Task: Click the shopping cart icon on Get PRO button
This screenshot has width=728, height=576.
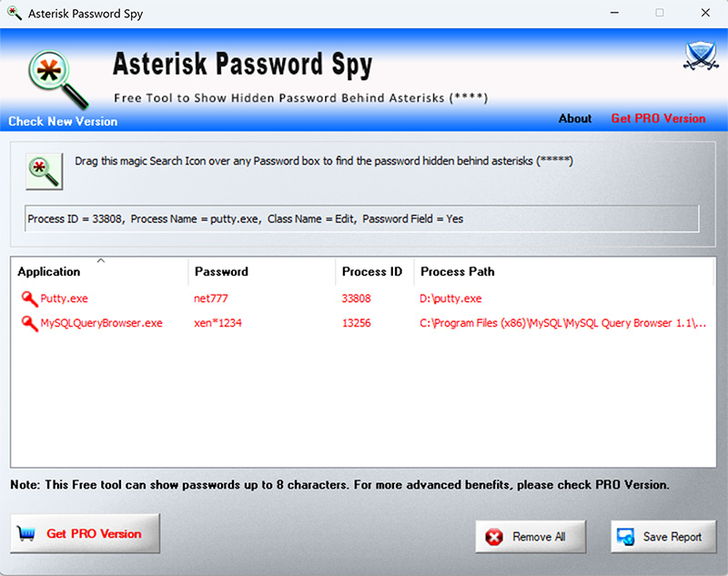Action: click(x=26, y=534)
